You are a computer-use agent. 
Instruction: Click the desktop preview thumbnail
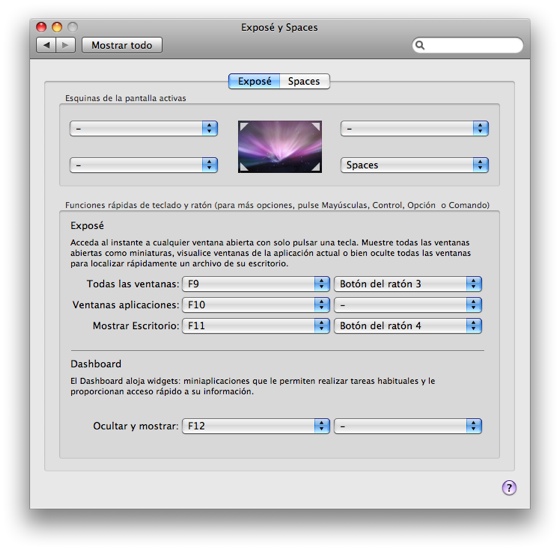[280, 147]
